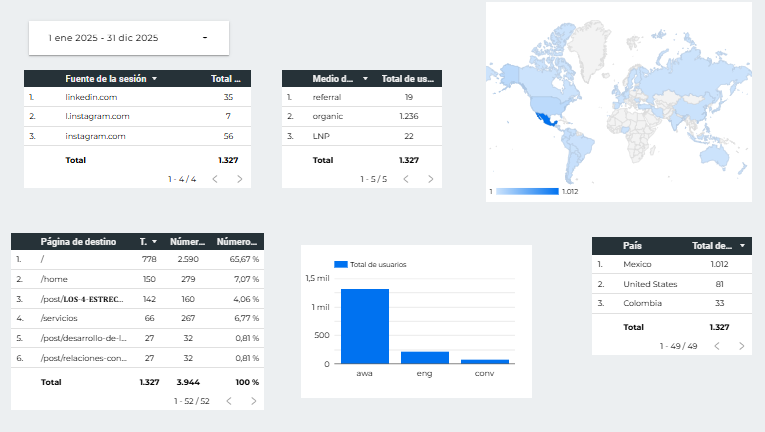Screen dimensions: 765x432
Task: Click the 'Fuente de la sesión' column header
Action: [106, 79]
